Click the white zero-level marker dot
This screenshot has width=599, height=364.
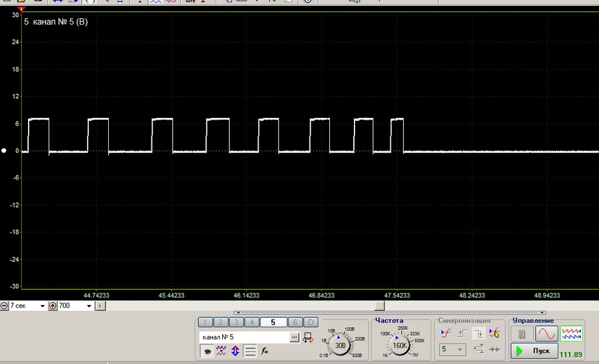[4, 151]
